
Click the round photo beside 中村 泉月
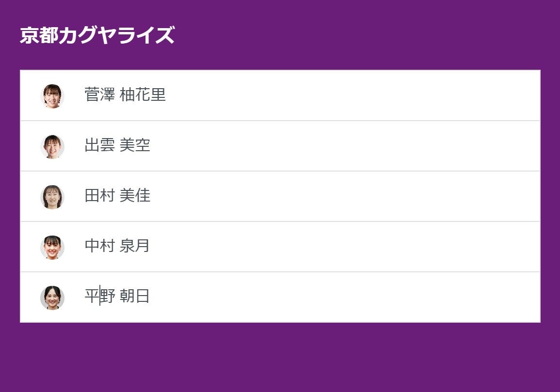click(52, 247)
